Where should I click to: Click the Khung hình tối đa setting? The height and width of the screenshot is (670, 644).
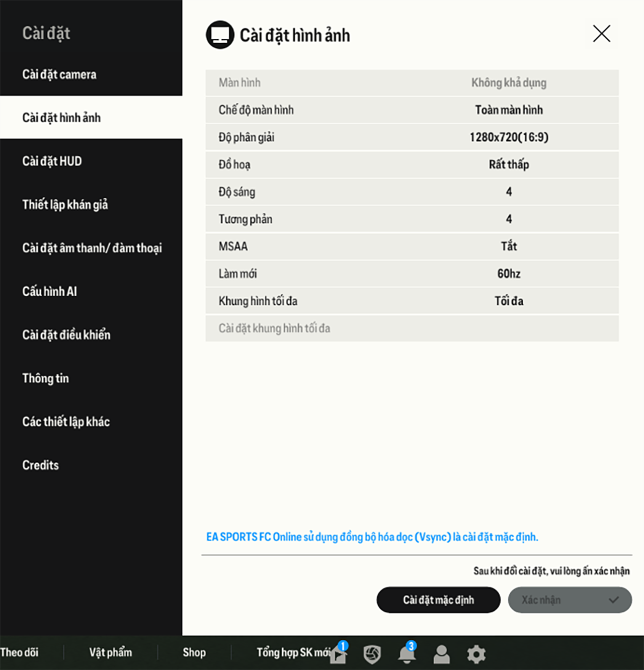(509, 301)
